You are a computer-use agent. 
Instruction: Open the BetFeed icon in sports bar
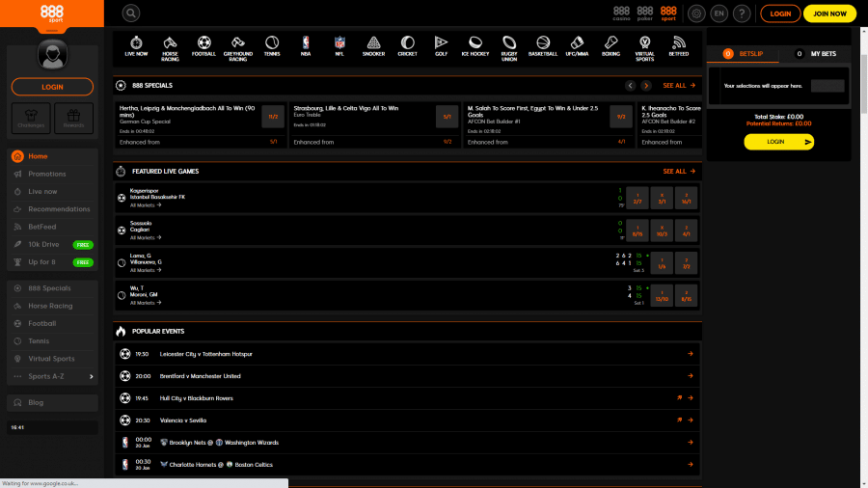coord(679,46)
